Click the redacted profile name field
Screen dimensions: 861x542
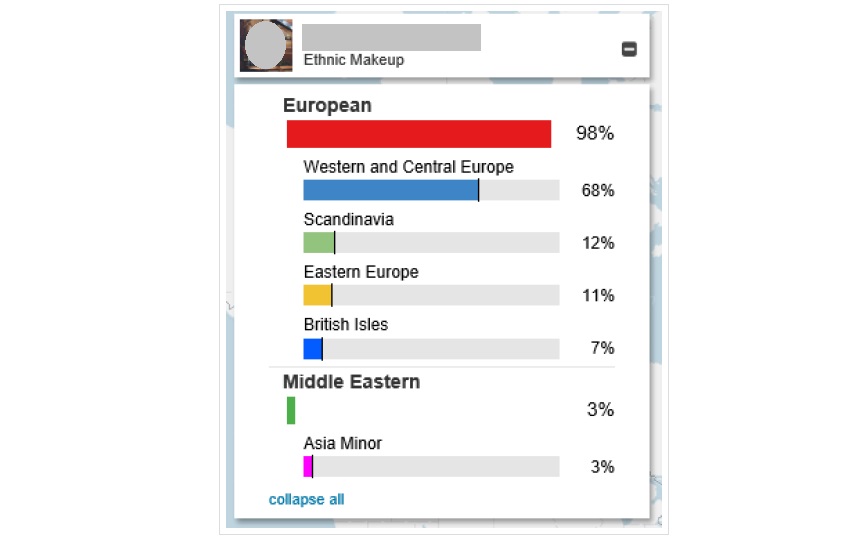click(392, 37)
